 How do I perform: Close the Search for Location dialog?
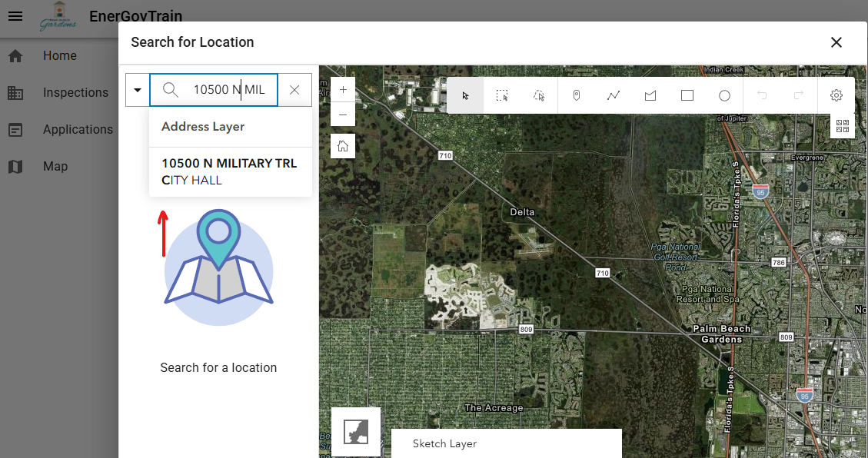tap(836, 42)
